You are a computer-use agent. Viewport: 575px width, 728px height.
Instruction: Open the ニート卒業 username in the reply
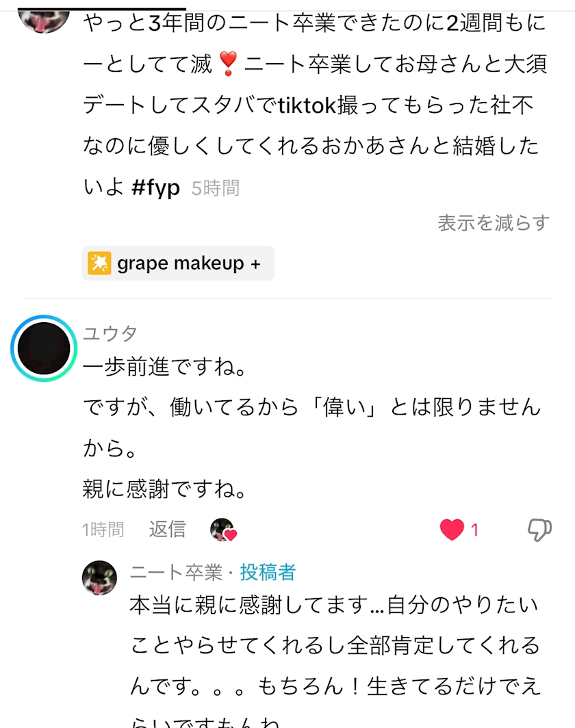pyautogui.click(x=175, y=572)
